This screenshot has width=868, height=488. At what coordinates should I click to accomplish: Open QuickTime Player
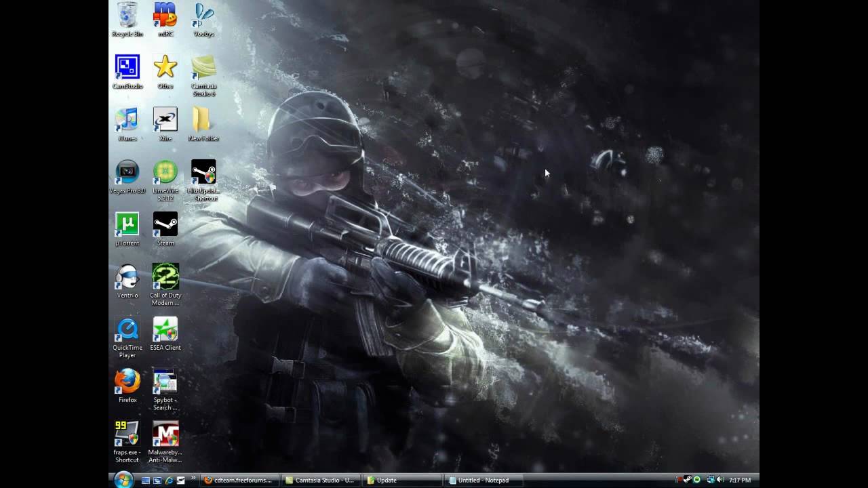[x=127, y=330]
